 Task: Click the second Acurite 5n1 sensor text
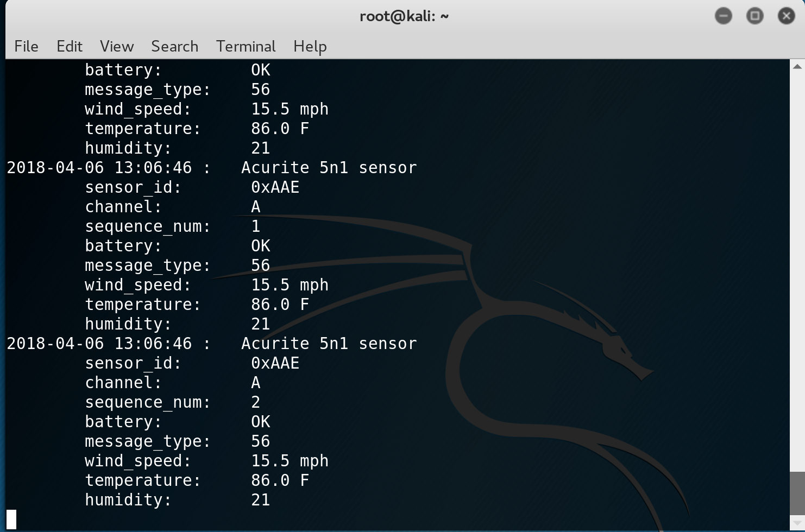[329, 344]
